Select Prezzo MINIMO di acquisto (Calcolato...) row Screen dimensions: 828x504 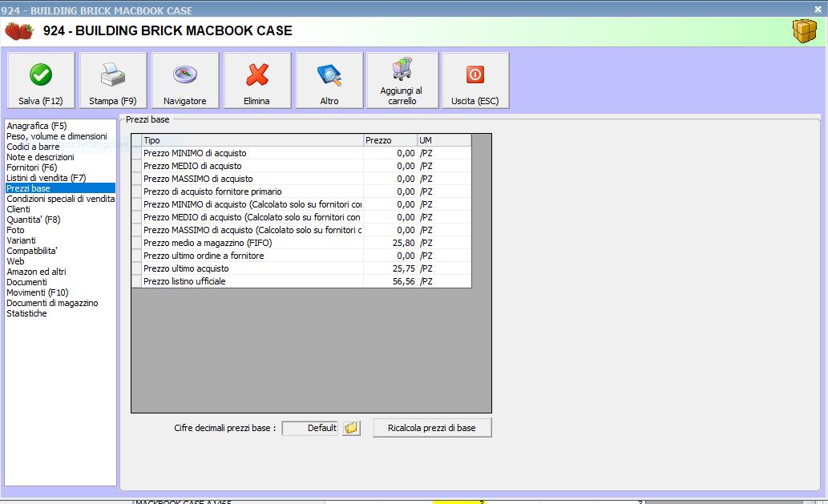click(x=301, y=204)
